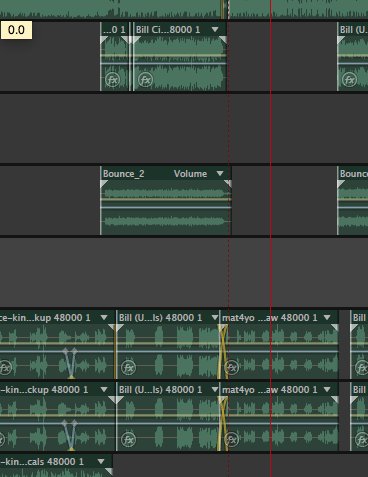Viewport: 368px width, 477px height.
Task: Select fade-in handle of 'Bill Ci...8000 1' clip
Action: click(x=135, y=40)
